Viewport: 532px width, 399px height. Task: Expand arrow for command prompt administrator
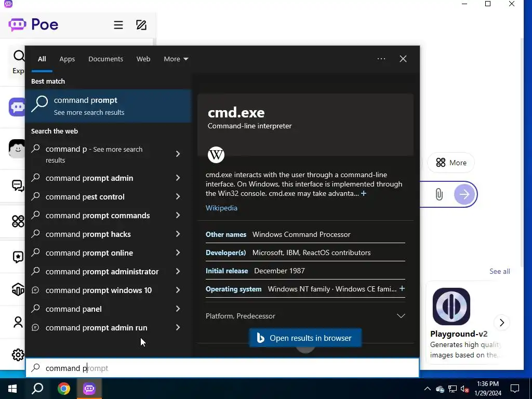(178, 271)
